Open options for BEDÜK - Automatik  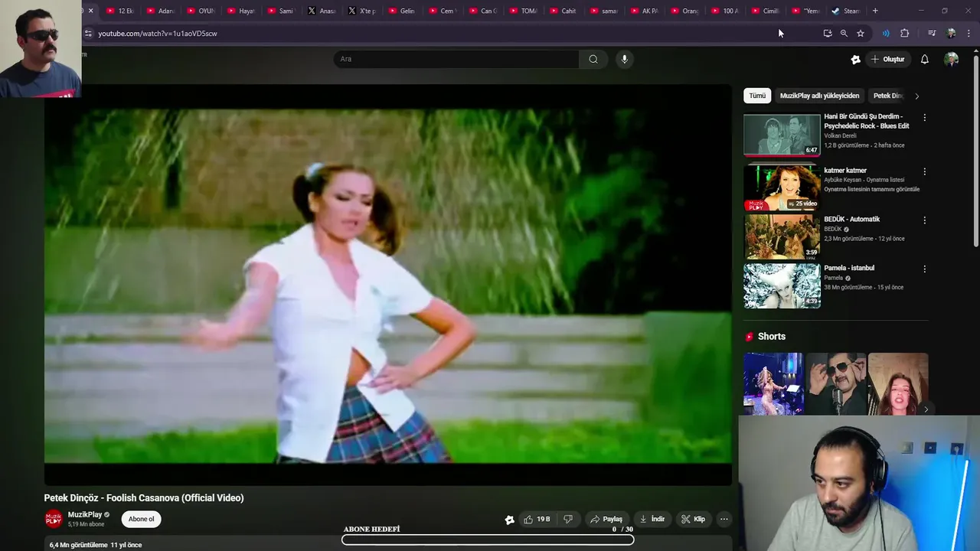(x=924, y=220)
